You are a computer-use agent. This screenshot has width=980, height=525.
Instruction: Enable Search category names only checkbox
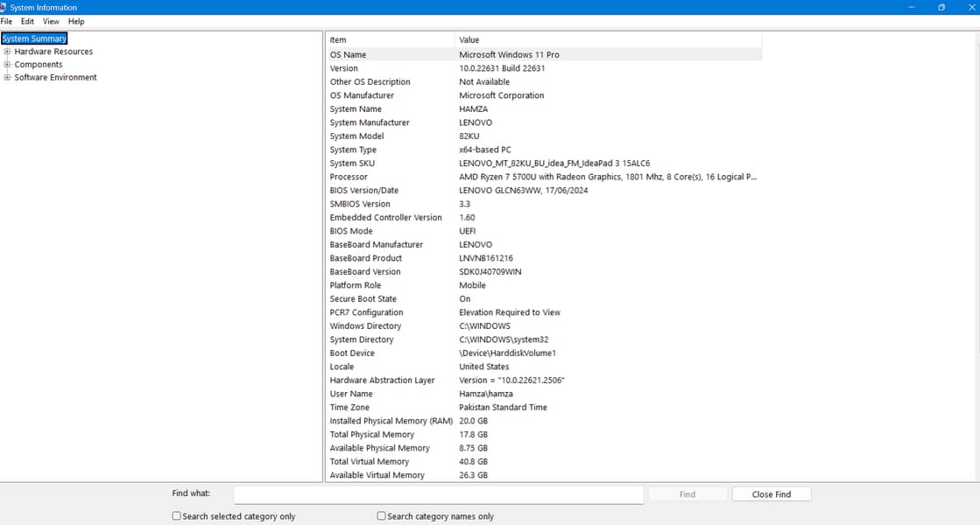382,516
